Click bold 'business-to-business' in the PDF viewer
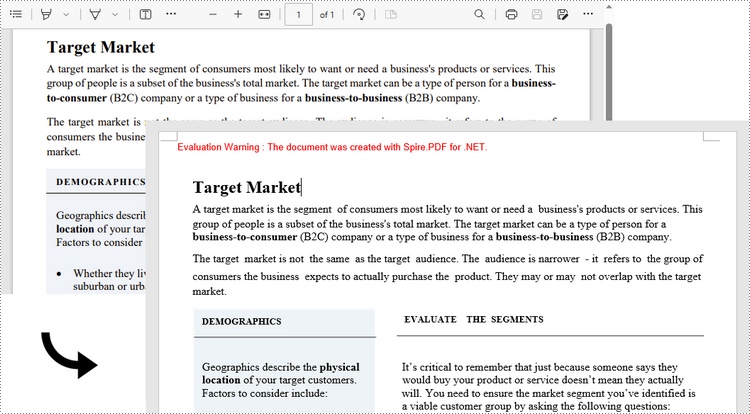Viewport: 750px width, 414px height. coord(353,98)
